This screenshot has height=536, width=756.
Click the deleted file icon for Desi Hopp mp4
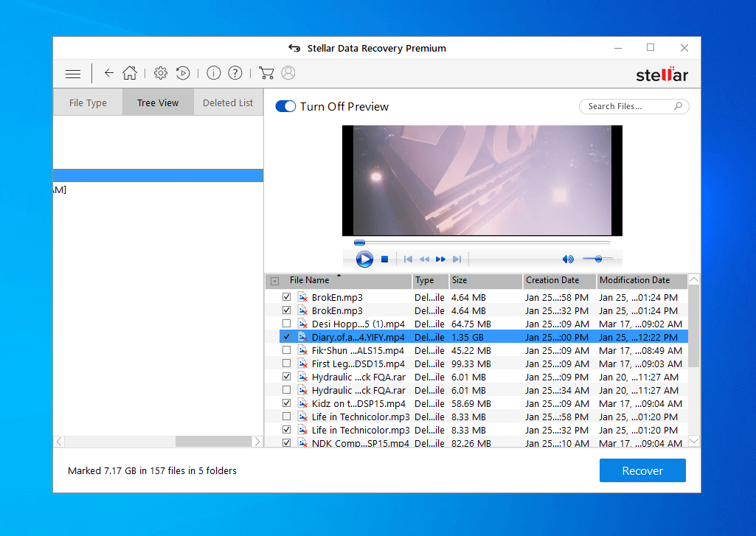[303, 324]
